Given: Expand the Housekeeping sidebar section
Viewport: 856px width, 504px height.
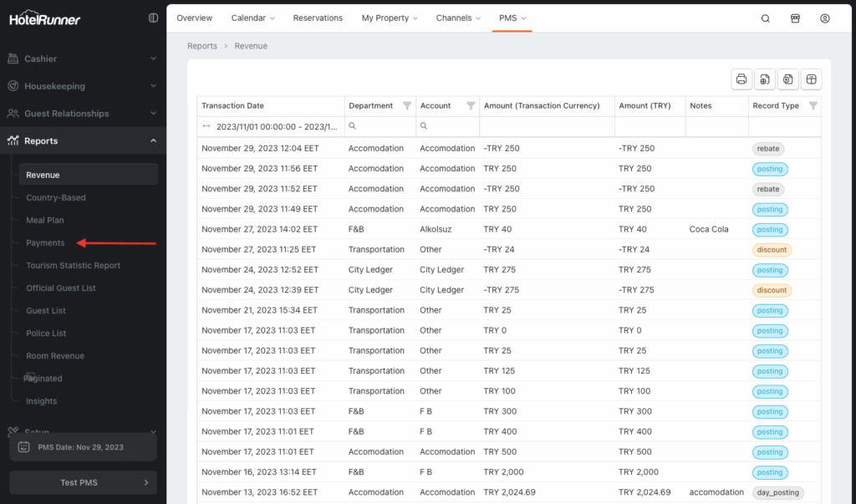Looking at the screenshot, I should click(82, 86).
